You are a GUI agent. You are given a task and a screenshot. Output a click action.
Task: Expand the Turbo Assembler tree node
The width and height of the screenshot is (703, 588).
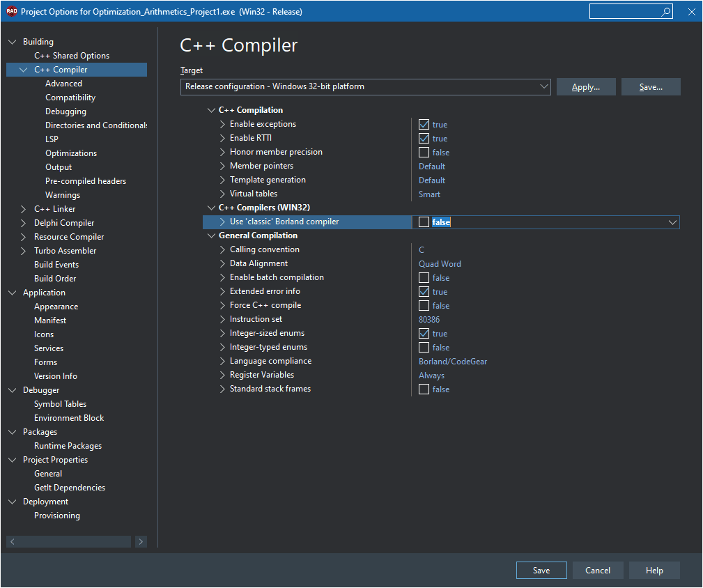pos(23,251)
